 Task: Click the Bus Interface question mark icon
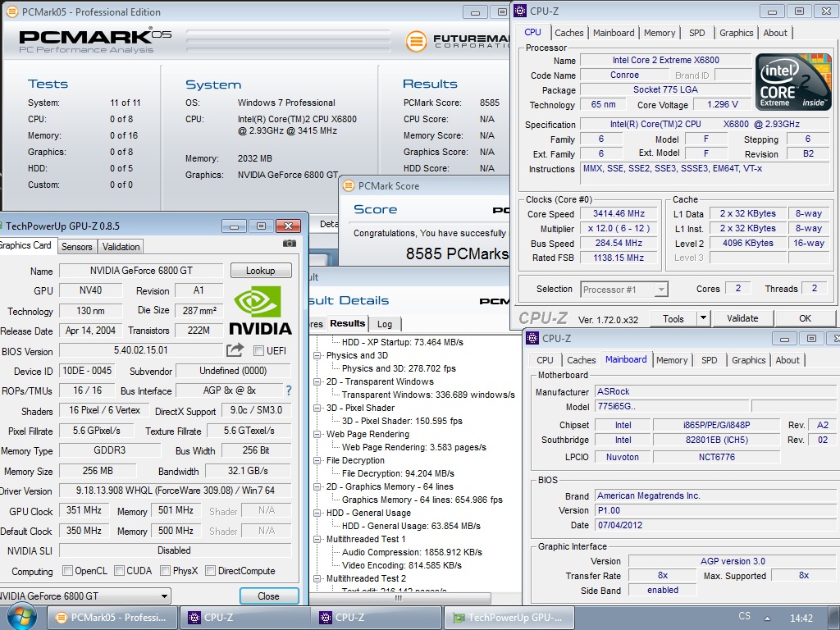click(x=289, y=390)
